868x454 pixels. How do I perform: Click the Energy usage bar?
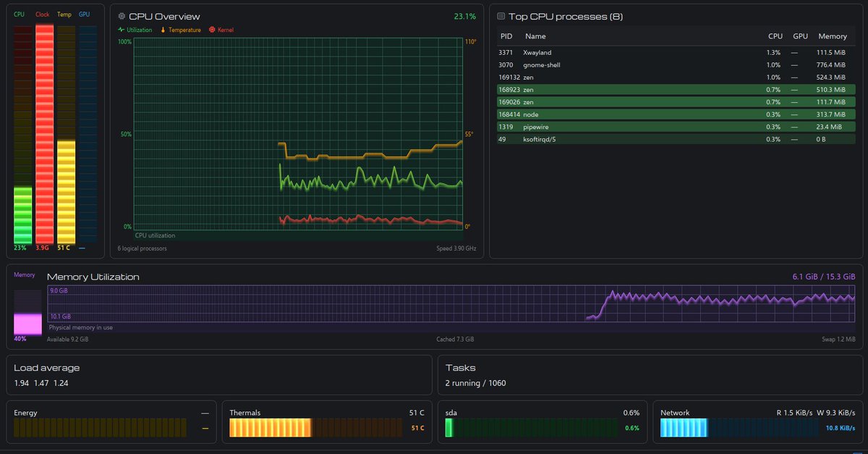98,429
